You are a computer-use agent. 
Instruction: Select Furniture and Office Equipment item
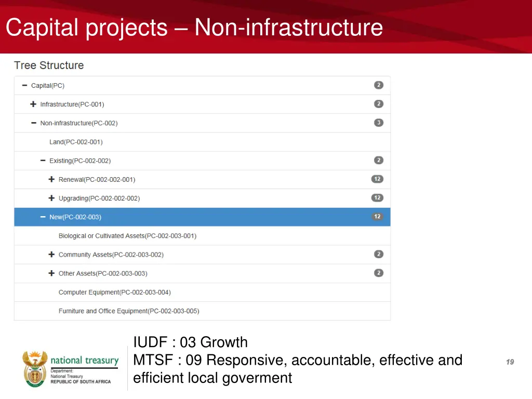(x=129, y=311)
